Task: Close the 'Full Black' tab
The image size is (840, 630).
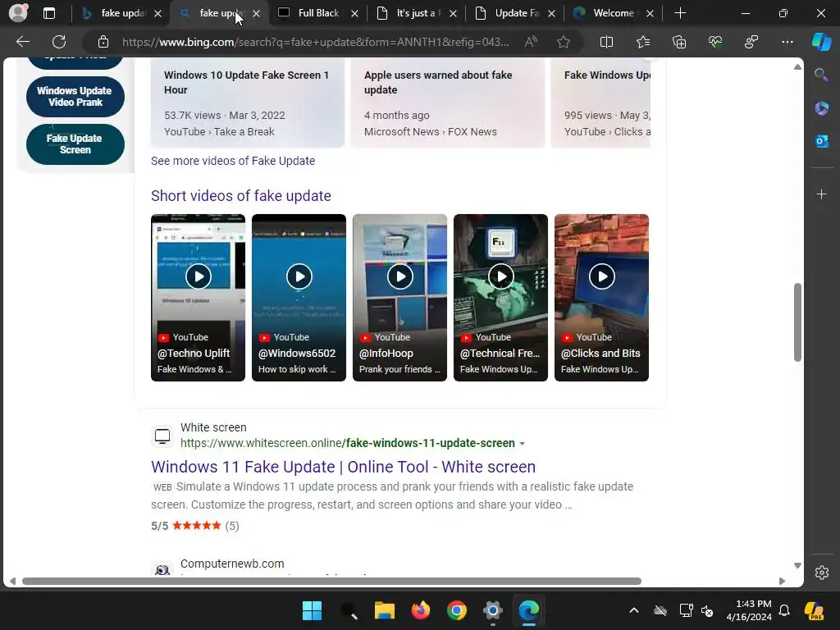Action: (x=354, y=14)
